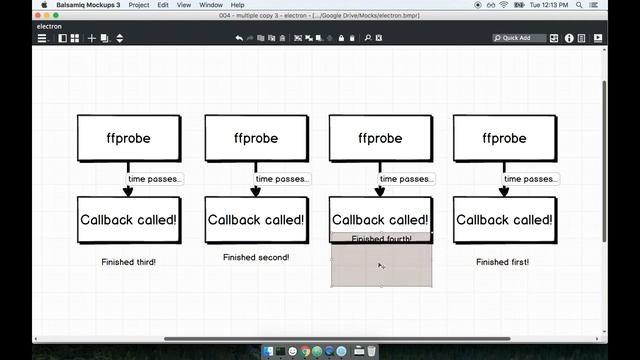The height and width of the screenshot is (360, 640).
Task: Open Google Chrome from the Dock
Action: tap(305, 351)
